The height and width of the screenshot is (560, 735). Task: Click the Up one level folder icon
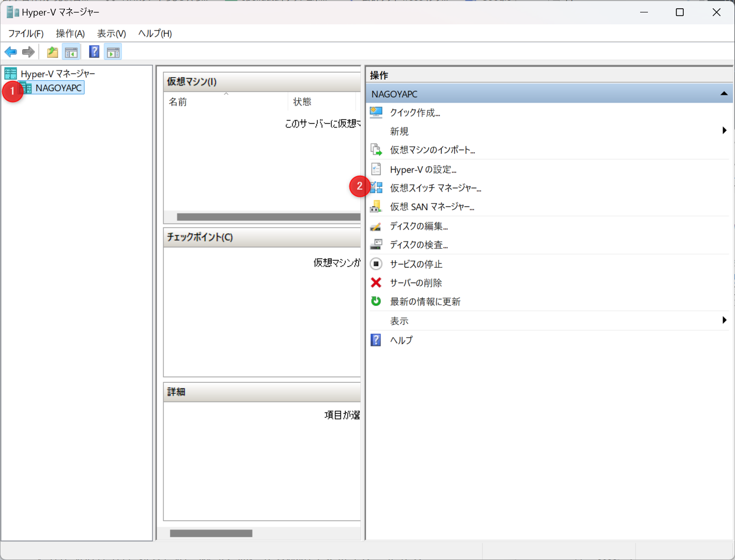(x=52, y=52)
